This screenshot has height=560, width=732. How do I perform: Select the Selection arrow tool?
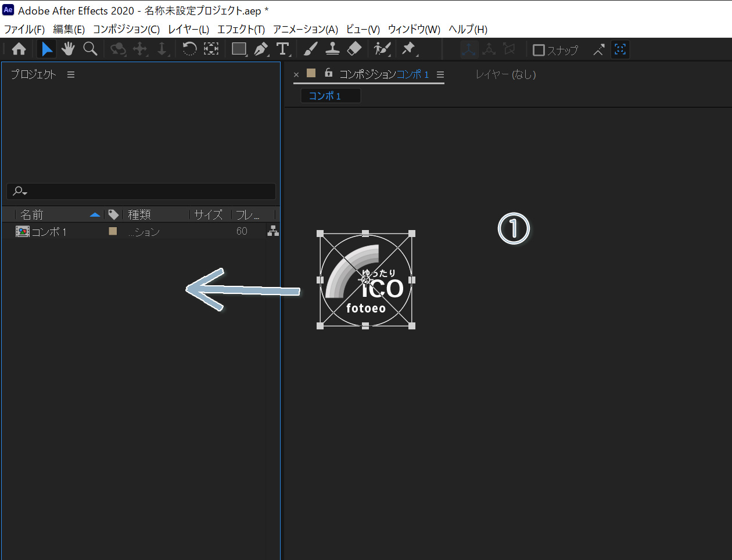(46, 49)
